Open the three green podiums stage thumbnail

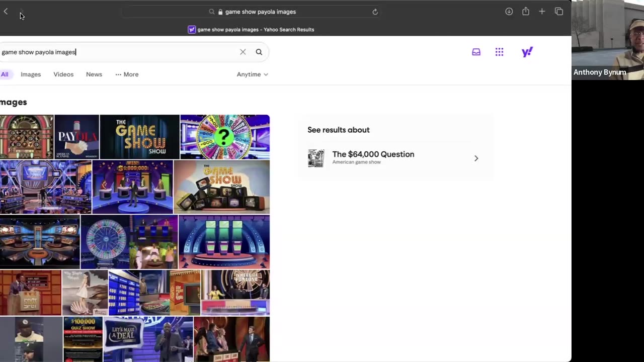point(224,242)
